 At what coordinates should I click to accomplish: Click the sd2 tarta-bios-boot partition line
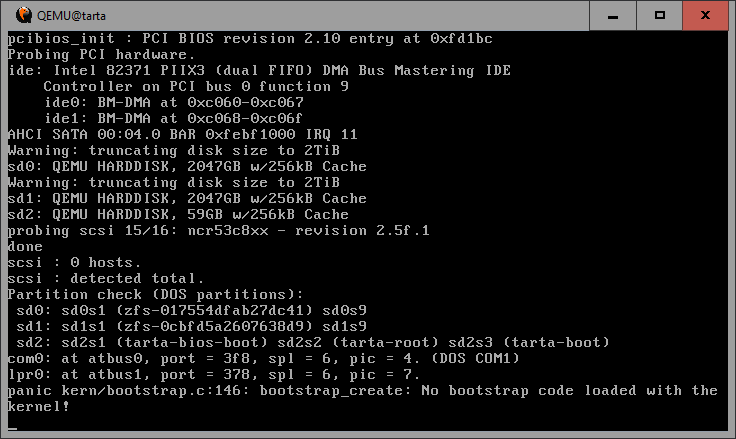click(298, 342)
